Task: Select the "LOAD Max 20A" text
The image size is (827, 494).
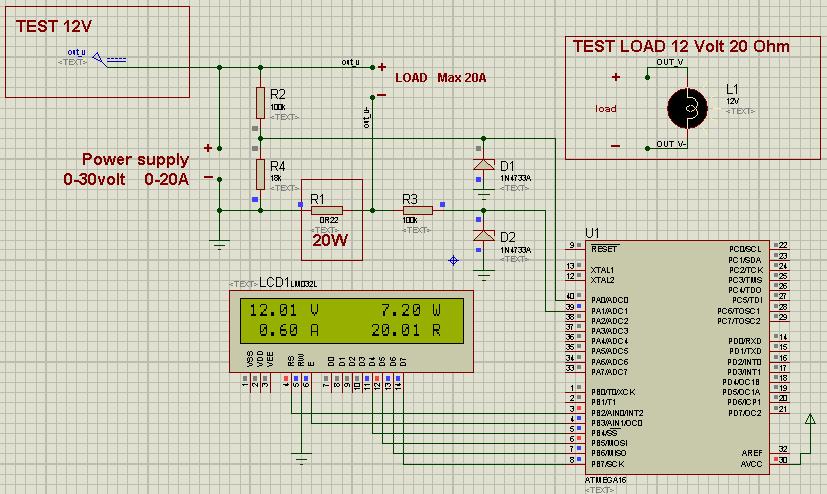Action: point(441,77)
